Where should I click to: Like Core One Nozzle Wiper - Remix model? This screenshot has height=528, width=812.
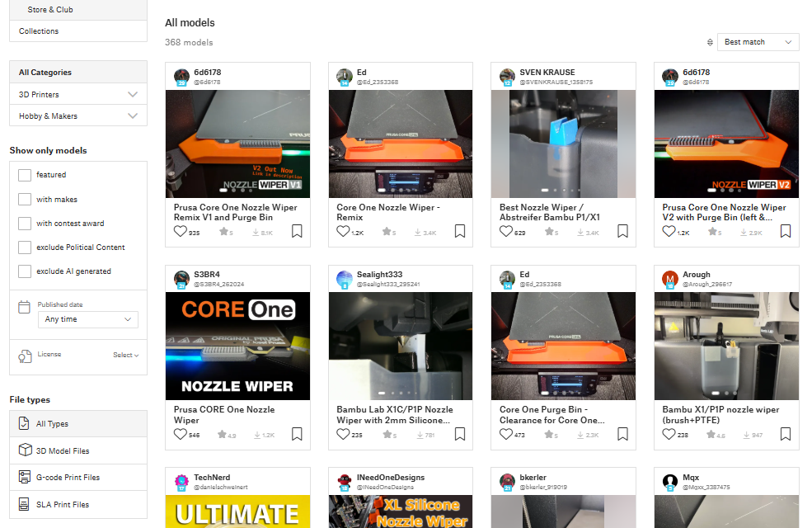coord(343,231)
